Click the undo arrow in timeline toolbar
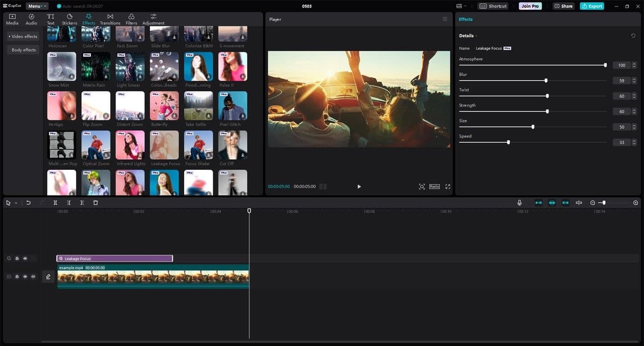Image resolution: width=644 pixels, height=346 pixels. pos(28,203)
